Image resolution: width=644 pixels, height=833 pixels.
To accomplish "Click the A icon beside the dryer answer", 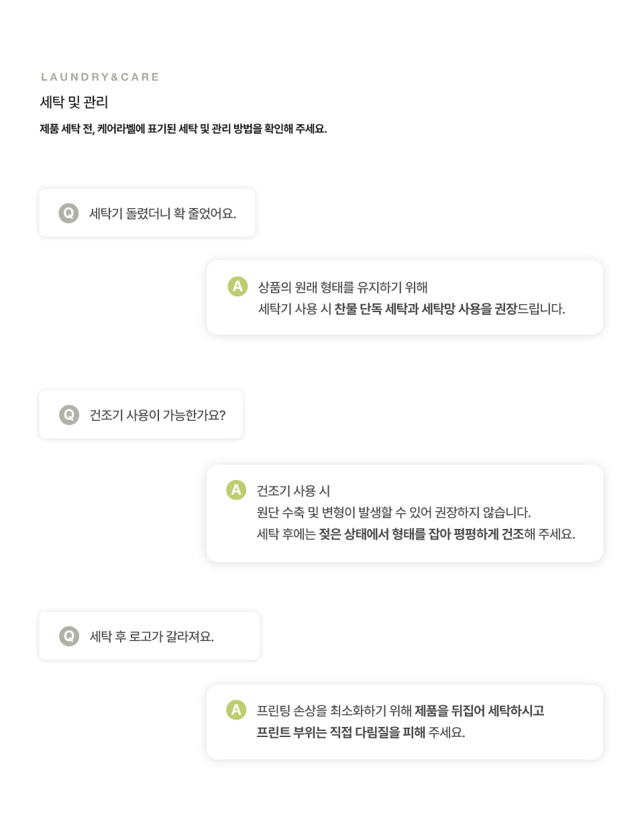I will tap(236, 490).
